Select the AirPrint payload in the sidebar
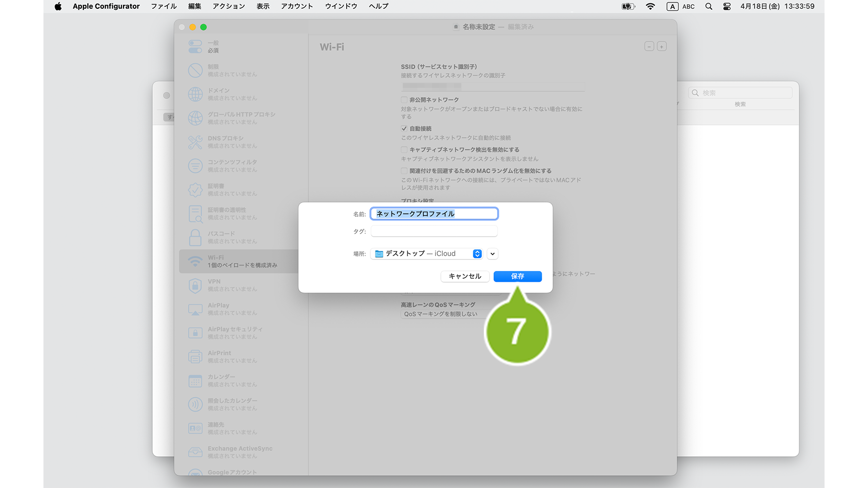Image resolution: width=868 pixels, height=488 pixels. click(242, 357)
